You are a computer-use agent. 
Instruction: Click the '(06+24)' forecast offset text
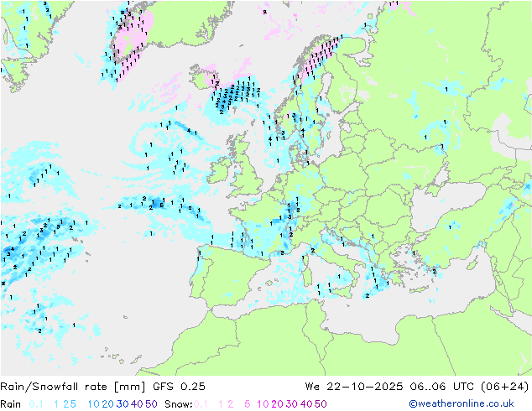coord(505,387)
